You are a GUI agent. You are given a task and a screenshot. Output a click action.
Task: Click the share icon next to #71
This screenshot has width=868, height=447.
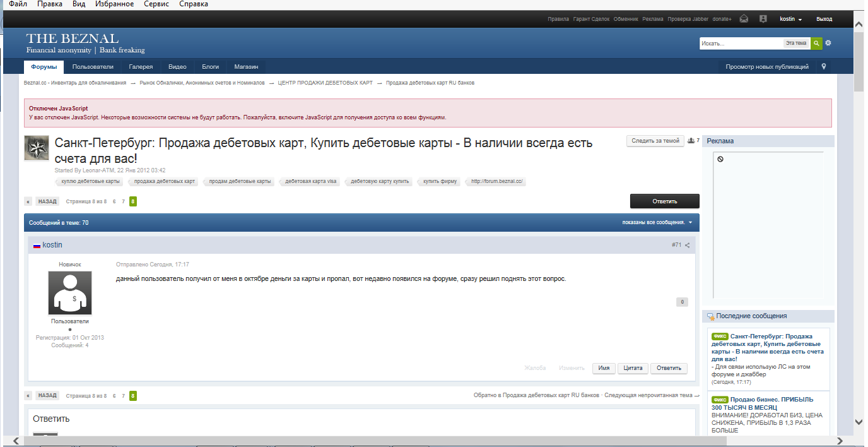pos(688,245)
